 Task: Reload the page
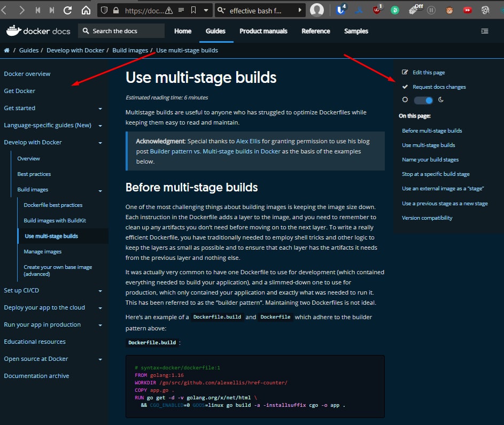tap(67, 11)
